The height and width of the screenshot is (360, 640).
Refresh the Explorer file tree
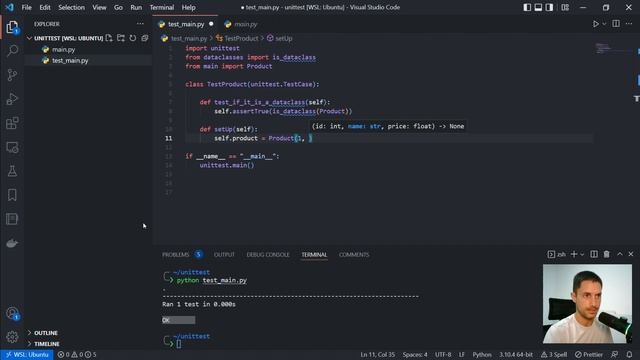click(133, 38)
